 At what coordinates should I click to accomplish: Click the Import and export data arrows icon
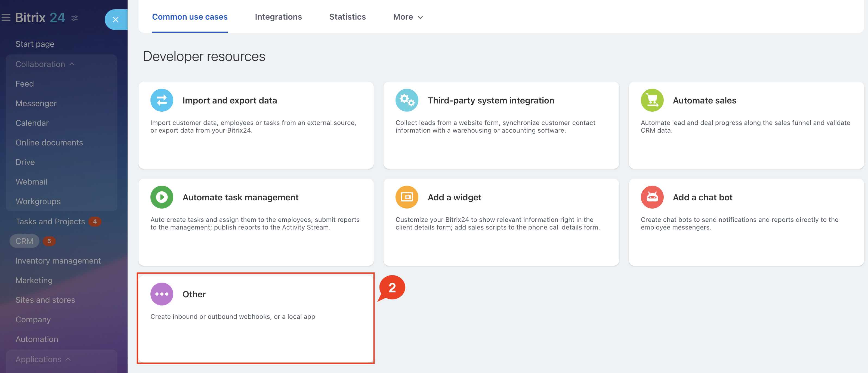coord(162,100)
